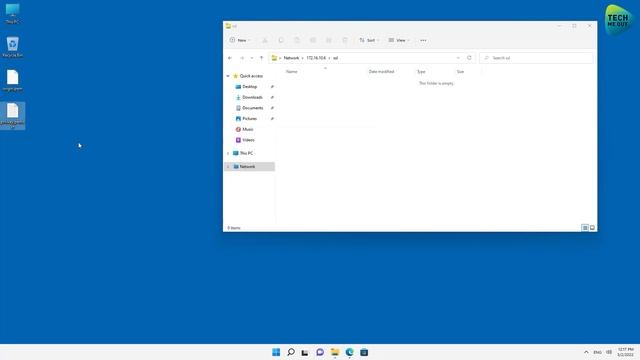Open the New item menu in File Explorer

[x=240, y=40]
